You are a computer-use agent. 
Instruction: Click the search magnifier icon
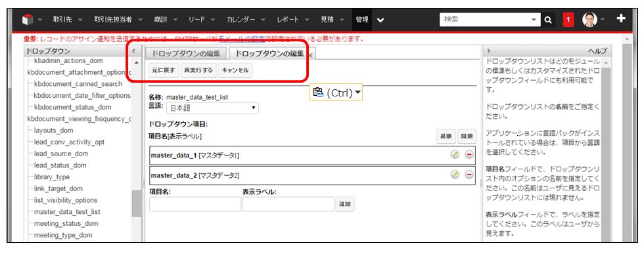tap(548, 20)
